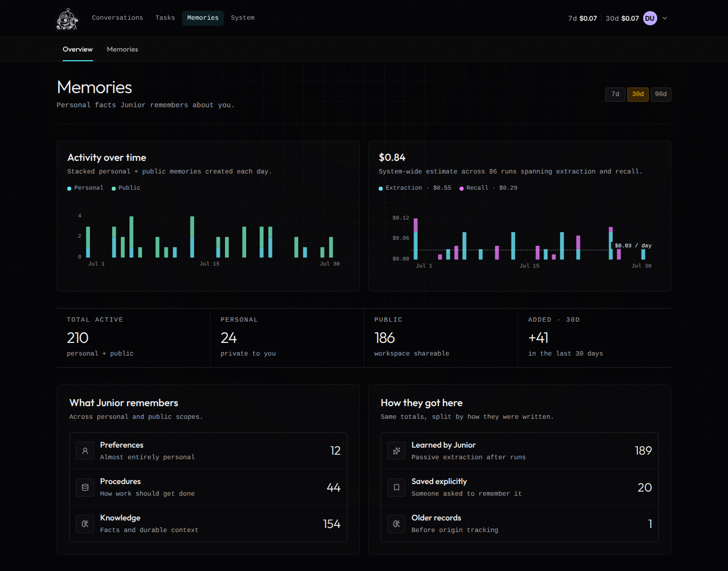Select the 30d time range
The height and width of the screenshot is (571, 728).
[638, 94]
